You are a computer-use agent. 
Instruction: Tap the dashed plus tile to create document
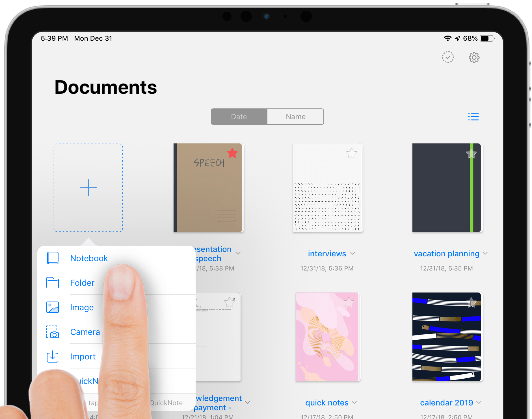point(88,187)
